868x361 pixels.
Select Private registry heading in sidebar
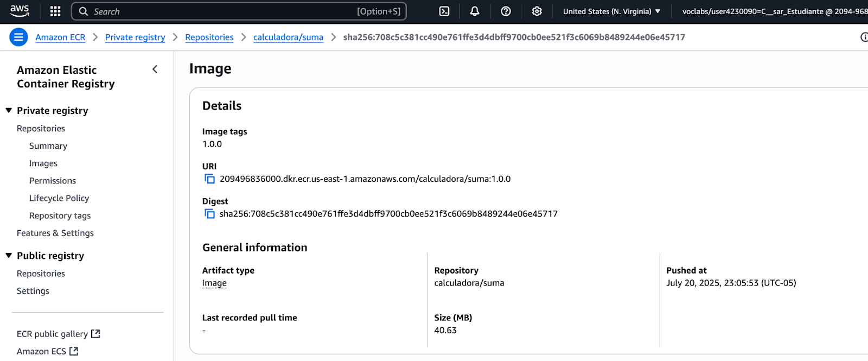(x=52, y=110)
